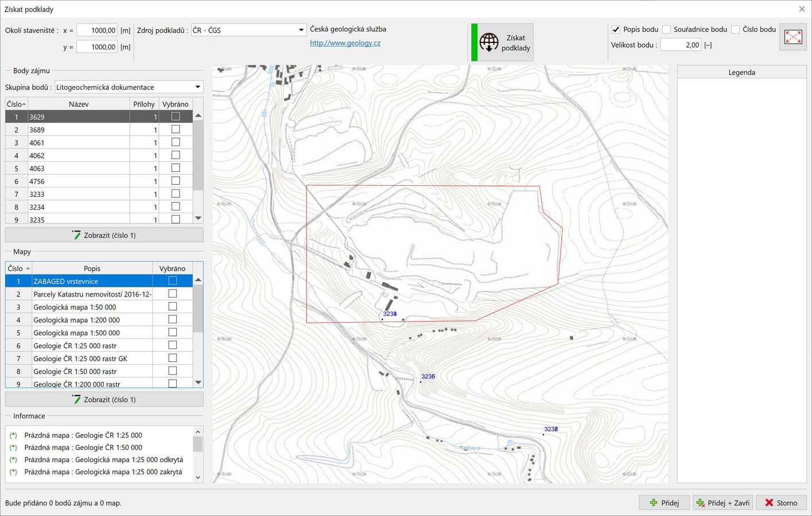This screenshot has width=812, height=516.
Task: Click the Legenda panel header
Action: 741,72
